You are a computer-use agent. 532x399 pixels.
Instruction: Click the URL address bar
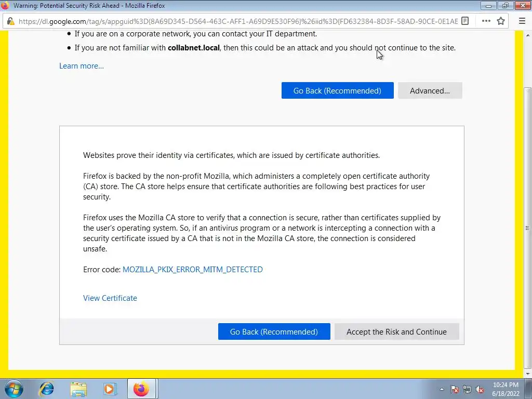[237, 21]
